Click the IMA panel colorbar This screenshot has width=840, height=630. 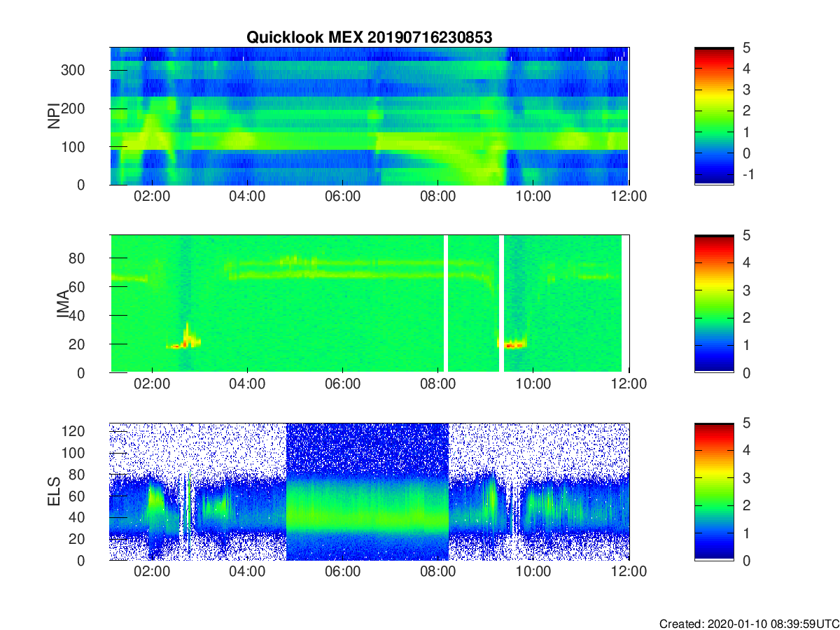tap(714, 304)
